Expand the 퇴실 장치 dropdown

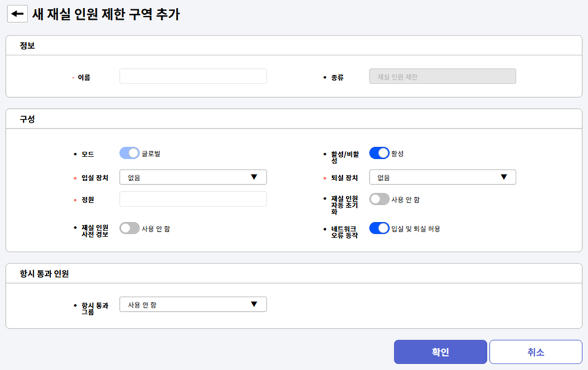(442, 177)
